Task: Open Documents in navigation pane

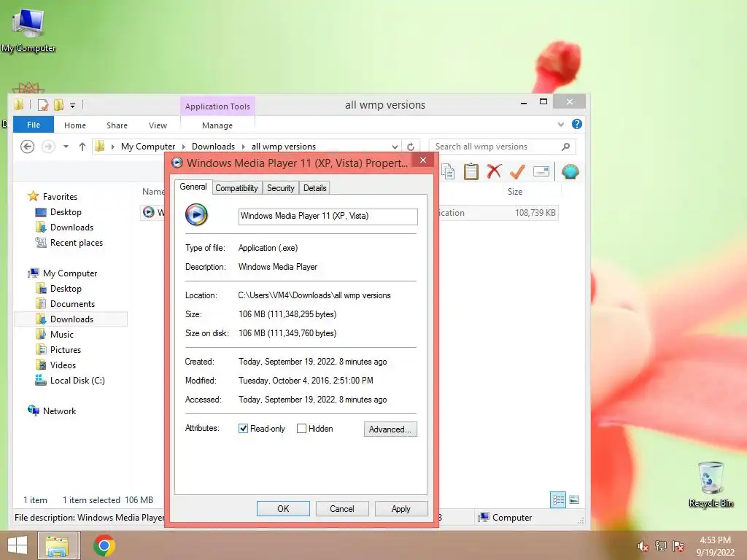Action: point(72,304)
